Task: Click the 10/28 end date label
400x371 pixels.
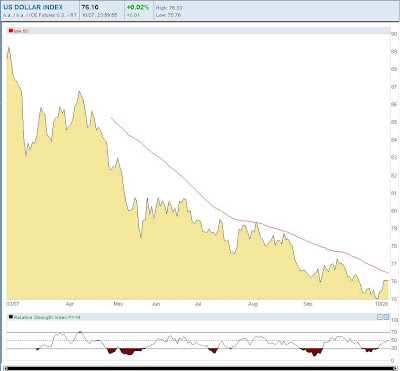Action: pyautogui.click(x=382, y=304)
